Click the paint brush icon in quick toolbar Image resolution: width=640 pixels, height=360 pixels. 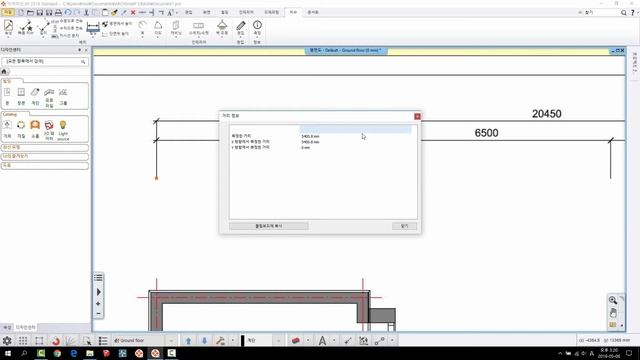[x=115, y=13]
